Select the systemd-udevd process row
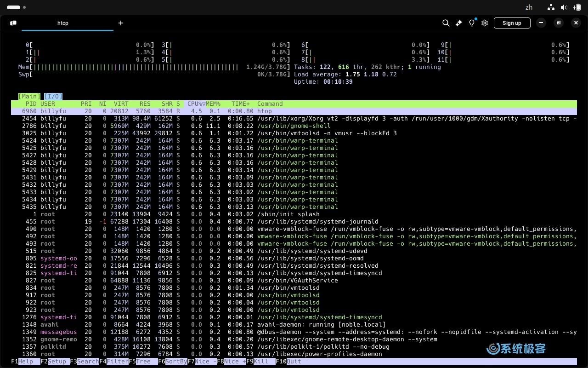This screenshot has width=588, height=368. click(x=294, y=251)
